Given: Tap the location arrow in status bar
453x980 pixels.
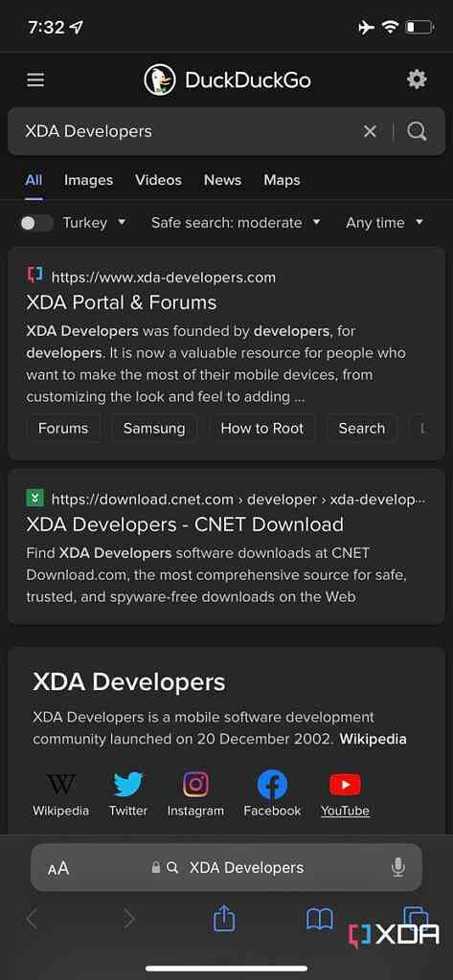Looking at the screenshot, I should 78,28.
